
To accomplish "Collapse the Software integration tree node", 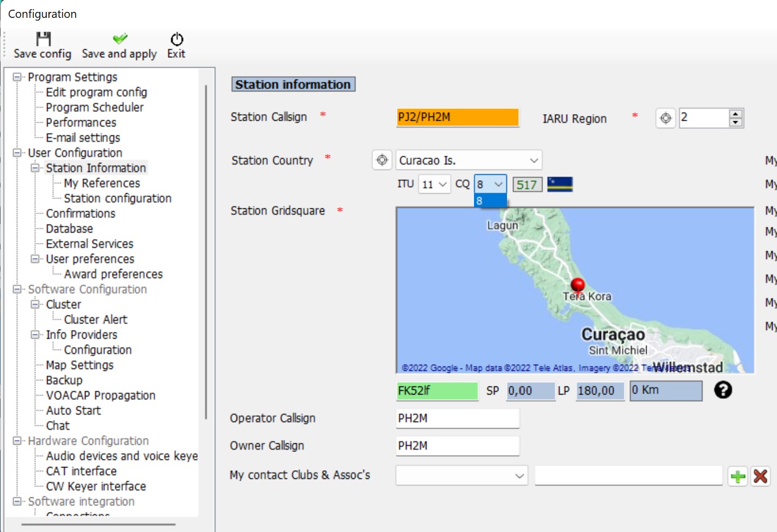I will [x=17, y=501].
